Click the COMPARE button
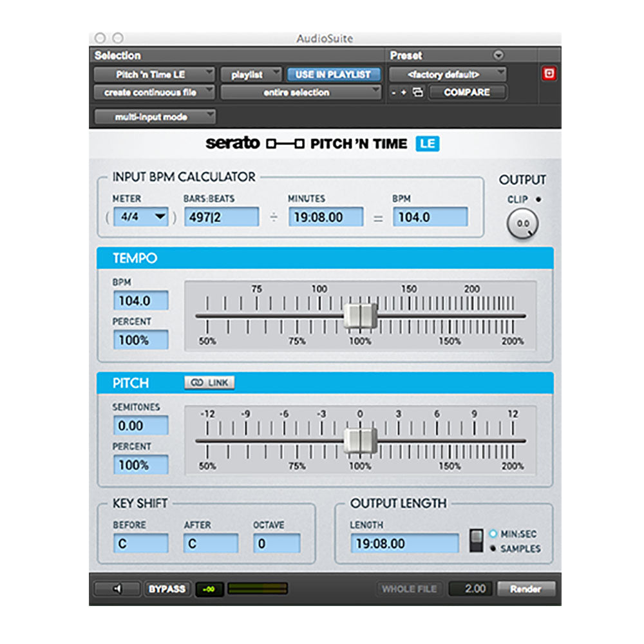 (466, 93)
